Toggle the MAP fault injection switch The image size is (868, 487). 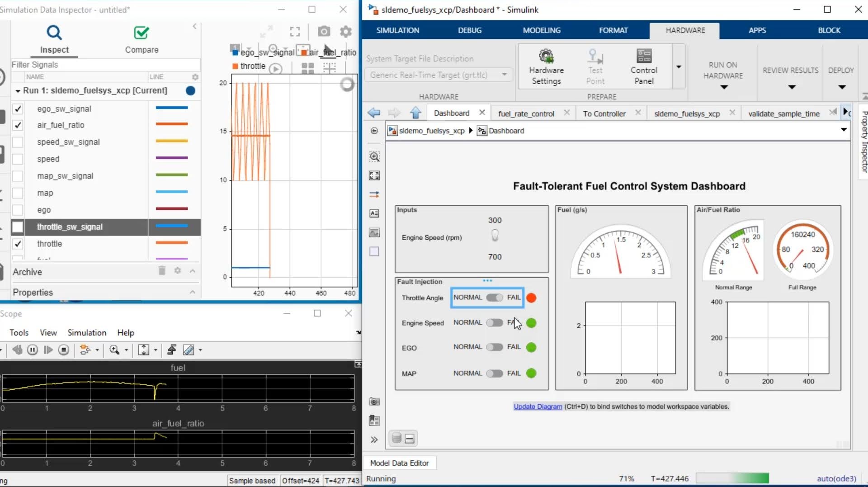495,374
